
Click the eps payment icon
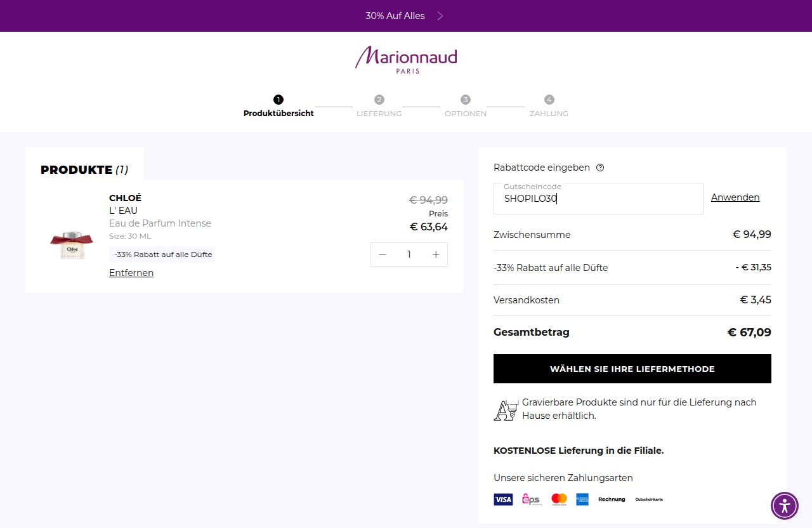pos(532,499)
